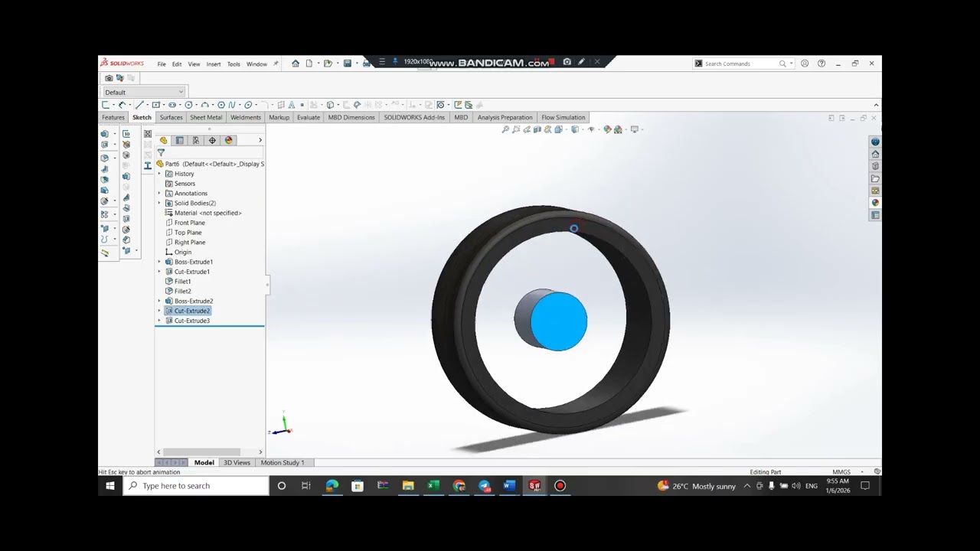The image size is (980, 551).
Task: Click the MMGS units in status bar
Action: coord(841,472)
